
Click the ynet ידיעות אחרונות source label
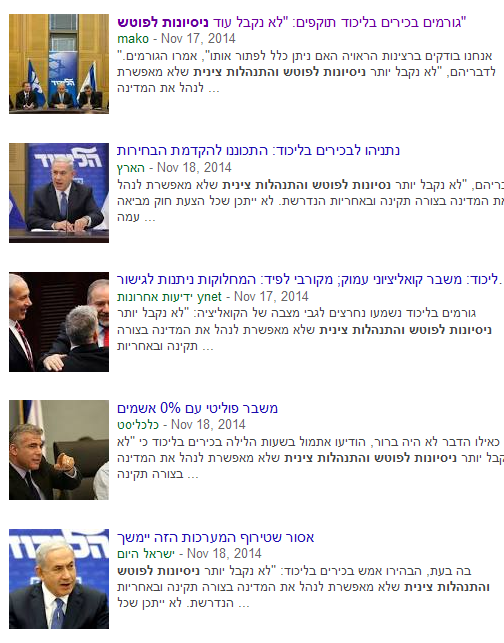(x=169, y=296)
